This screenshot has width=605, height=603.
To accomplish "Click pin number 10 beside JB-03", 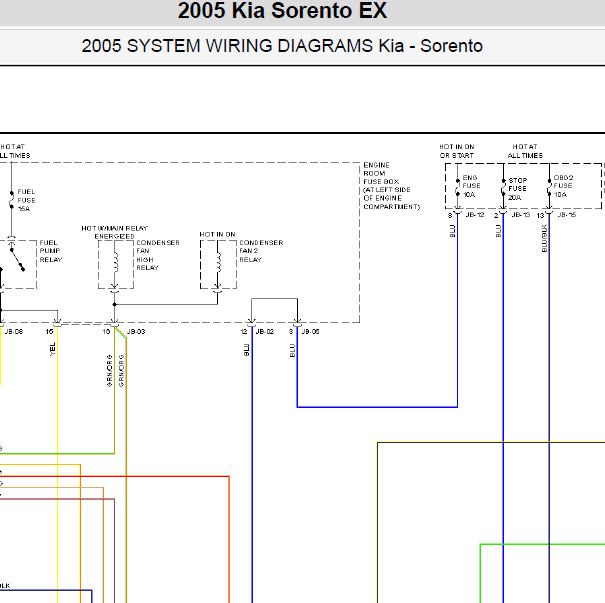I will coord(106,332).
